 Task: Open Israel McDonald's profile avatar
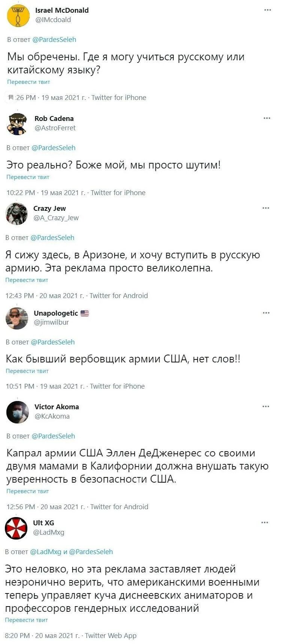[x=18, y=16]
